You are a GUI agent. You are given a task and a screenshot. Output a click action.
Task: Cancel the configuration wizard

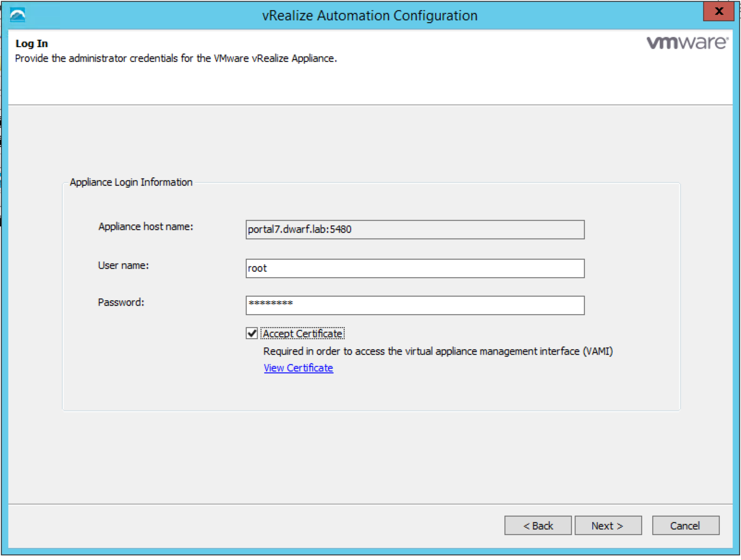click(x=686, y=525)
